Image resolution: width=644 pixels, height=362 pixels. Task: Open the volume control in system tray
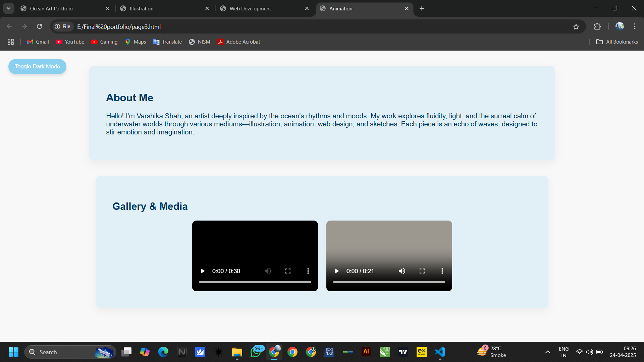pyautogui.click(x=589, y=352)
